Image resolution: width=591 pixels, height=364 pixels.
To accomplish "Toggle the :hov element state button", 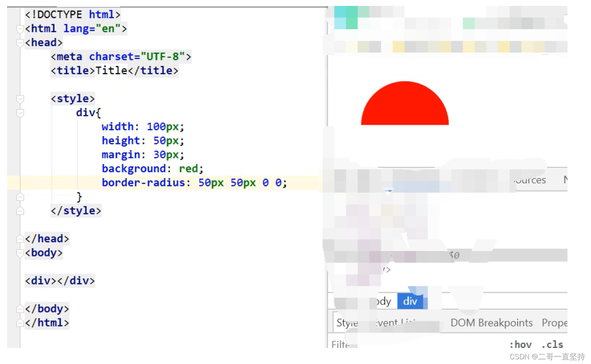I will pyautogui.click(x=520, y=344).
